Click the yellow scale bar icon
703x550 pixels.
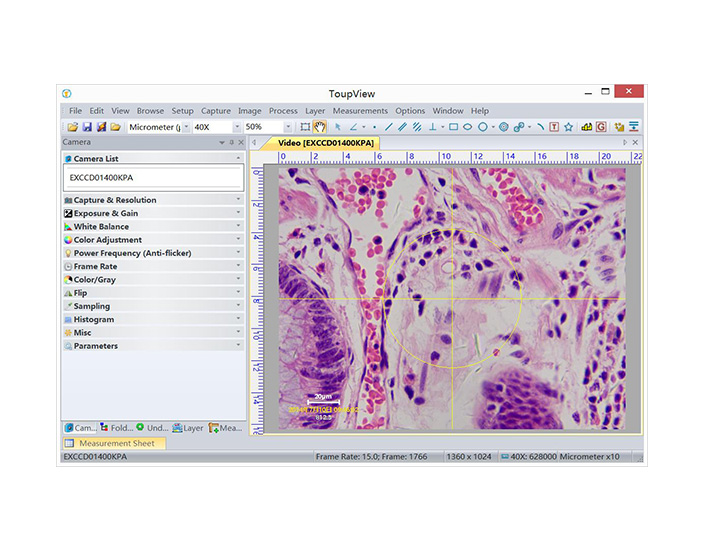click(586, 127)
